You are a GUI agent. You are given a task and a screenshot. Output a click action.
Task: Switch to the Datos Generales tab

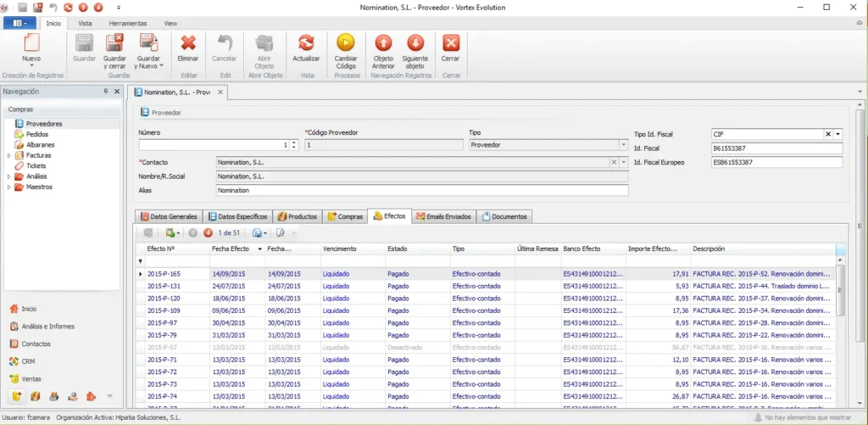click(x=169, y=216)
